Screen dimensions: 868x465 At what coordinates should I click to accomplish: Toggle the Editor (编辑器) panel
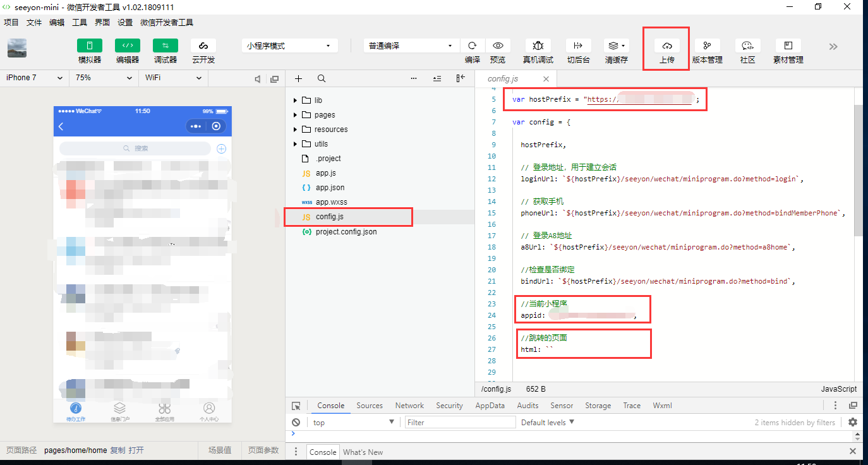128,46
